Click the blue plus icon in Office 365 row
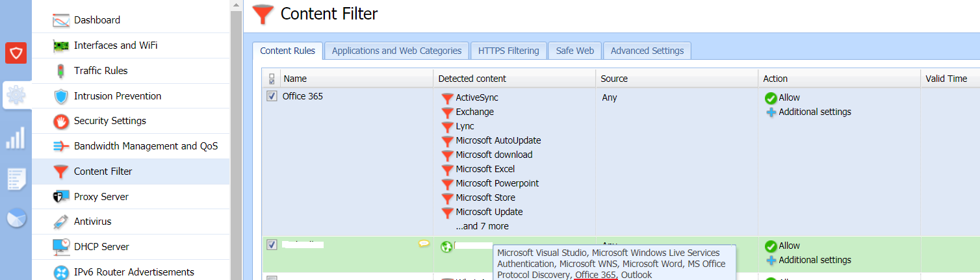 click(x=771, y=112)
